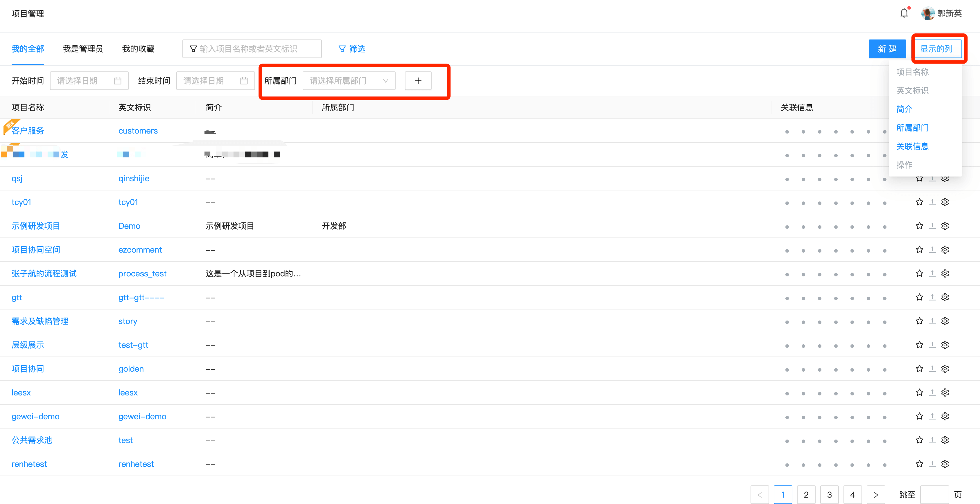
Task: Open the 所属部门 department dropdown
Action: (x=349, y=81)
